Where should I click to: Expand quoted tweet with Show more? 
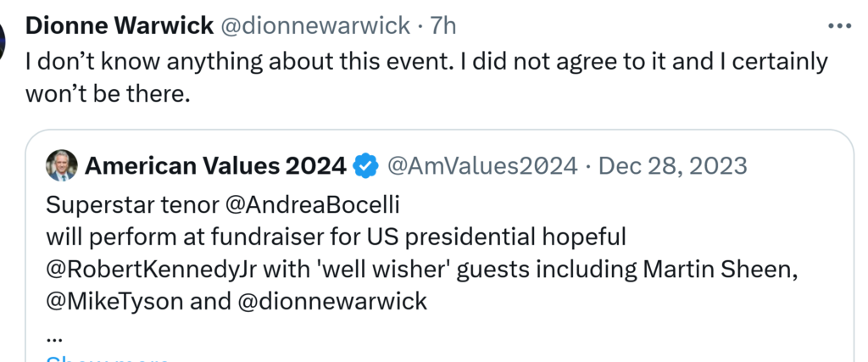106,358
